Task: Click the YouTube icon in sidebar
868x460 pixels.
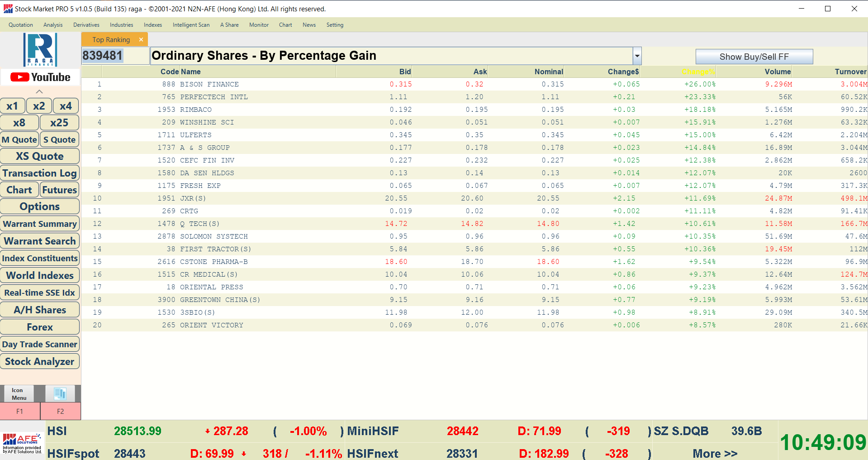Action: (40, 77)
